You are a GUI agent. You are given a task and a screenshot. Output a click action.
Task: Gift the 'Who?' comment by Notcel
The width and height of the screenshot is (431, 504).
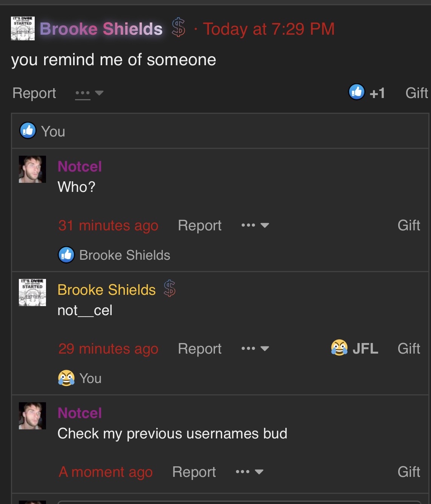pos(409,225)
